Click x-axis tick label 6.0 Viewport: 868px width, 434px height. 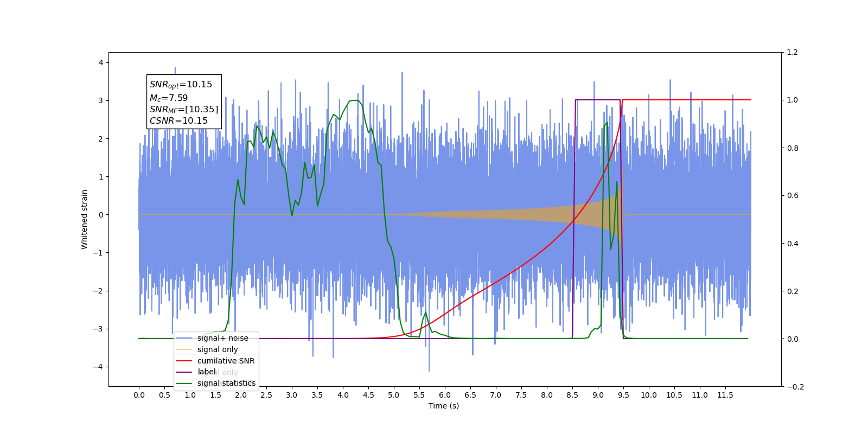pyautogui.click(x=445, y=395)
